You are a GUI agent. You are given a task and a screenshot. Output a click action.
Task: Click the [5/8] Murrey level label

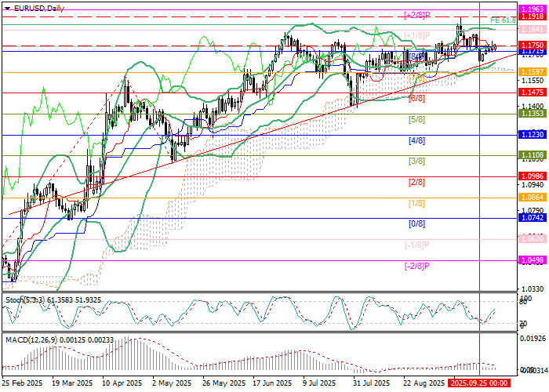tap(417, 120)
